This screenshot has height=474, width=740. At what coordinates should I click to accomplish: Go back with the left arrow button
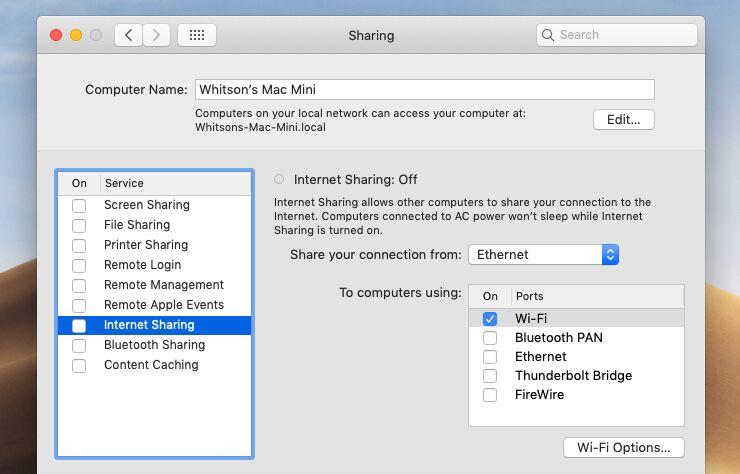(x=128, y=35)
